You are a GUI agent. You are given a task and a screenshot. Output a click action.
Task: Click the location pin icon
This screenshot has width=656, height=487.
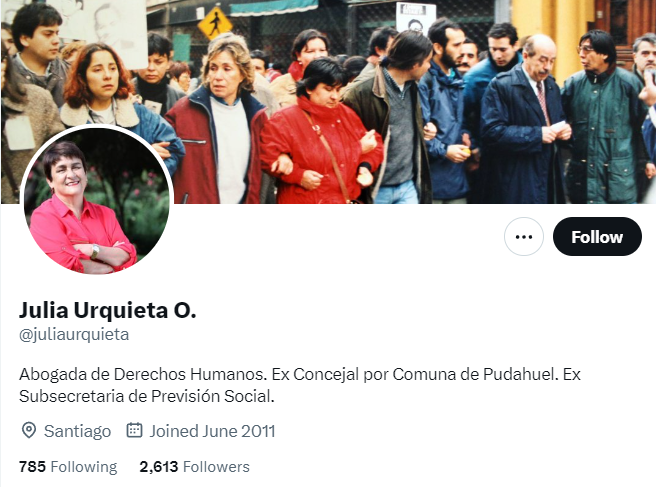point(28,431)
